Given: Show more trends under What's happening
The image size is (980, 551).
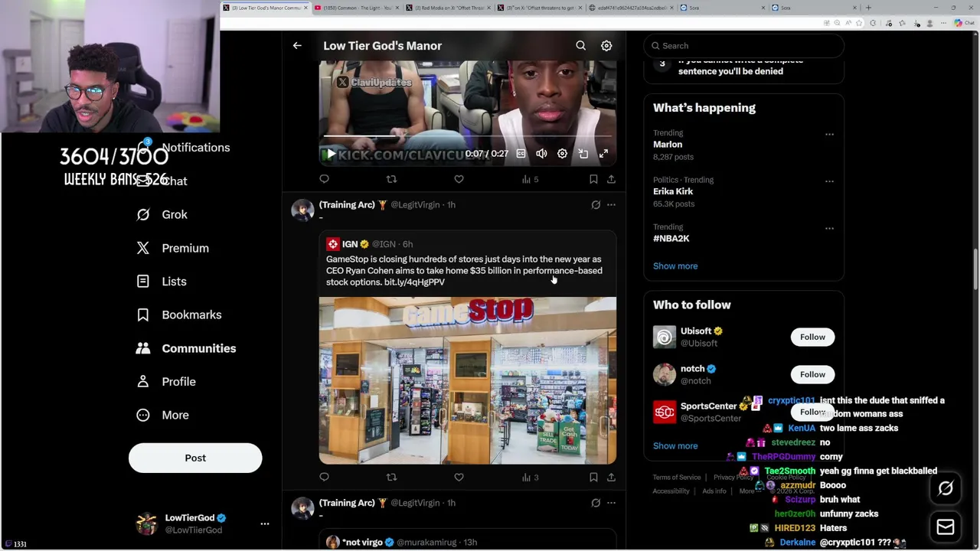Looking at the screenshot, I should [675, 266].
